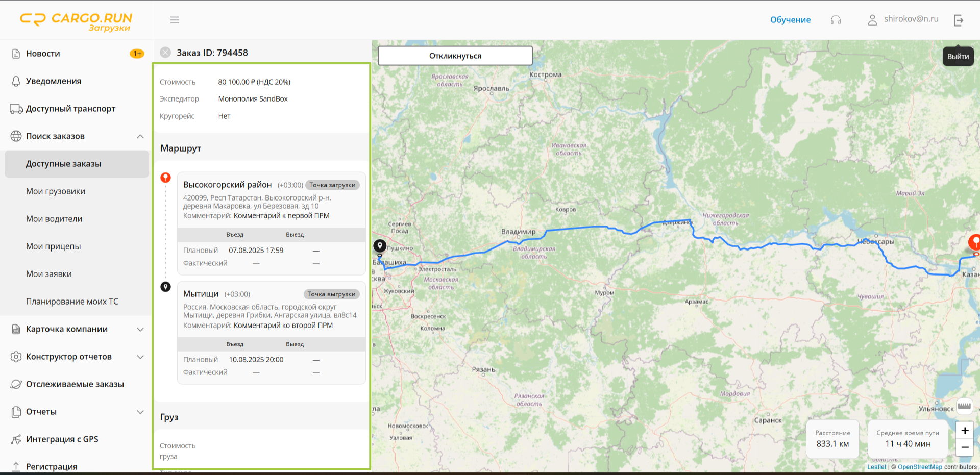Click the hamburger menu icon
This screenshot has width=980, height=475.
coord(175,20)
